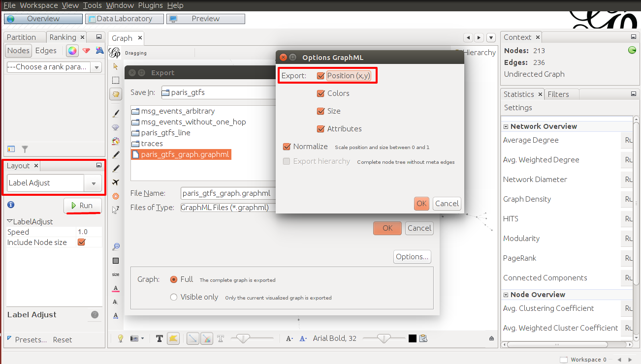The width and height of the screenshot is (641, 364).
Task: Select the color wheel ranking icon
Action: pyautogui.click(x=72, y=51)
